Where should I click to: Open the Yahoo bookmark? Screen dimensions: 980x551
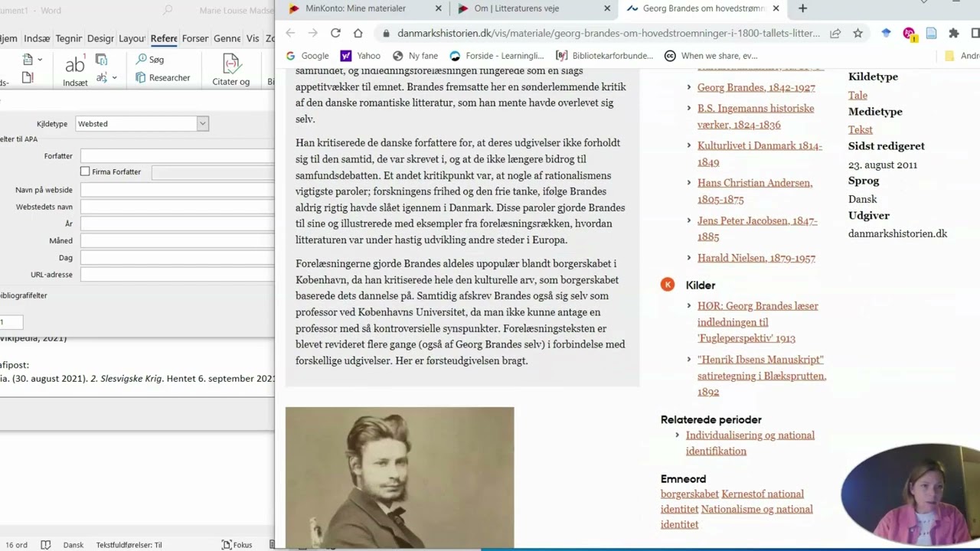(360, 56)
